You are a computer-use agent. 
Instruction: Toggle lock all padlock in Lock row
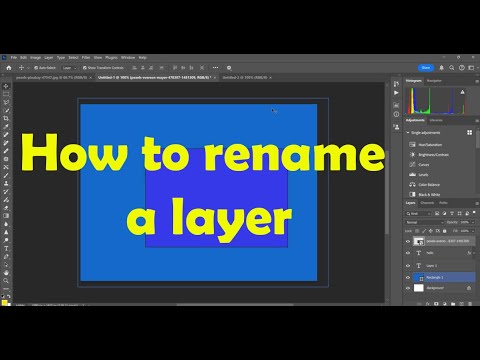pyautogui.click(x=444, y=231)
